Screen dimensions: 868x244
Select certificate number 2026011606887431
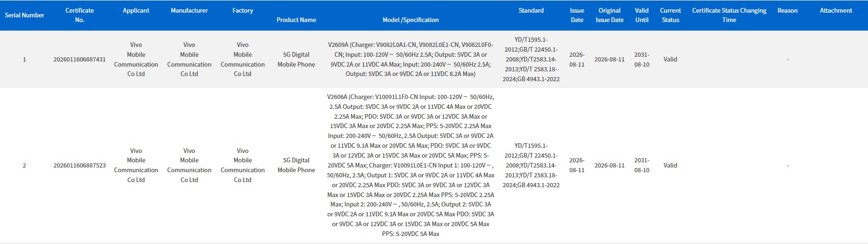[80, 59]
